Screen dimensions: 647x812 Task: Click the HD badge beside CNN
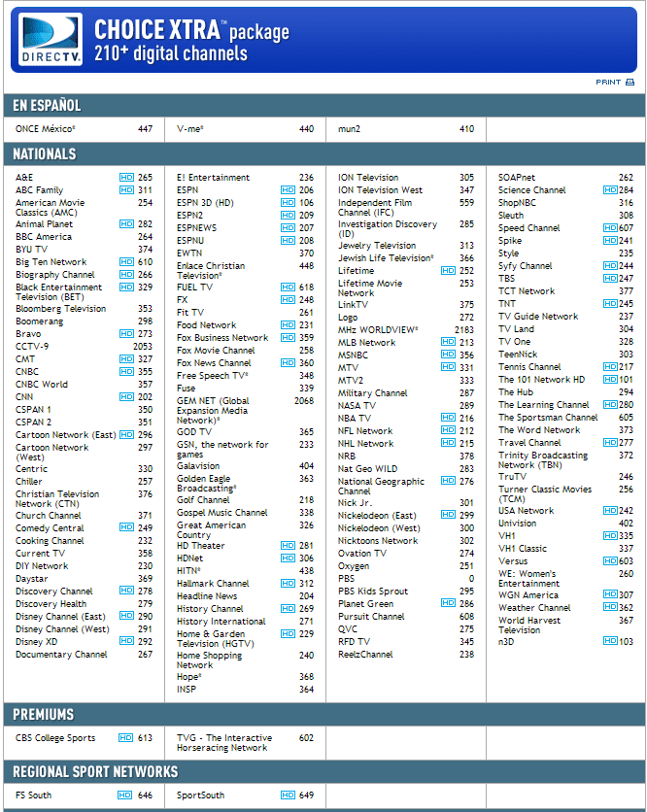[x=126, y=397]
